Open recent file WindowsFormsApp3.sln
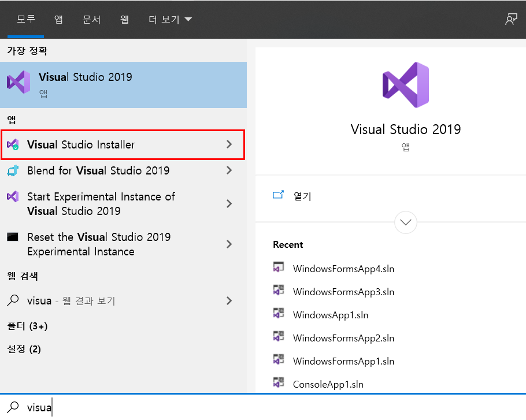526x420 pixels. [x=343, y=292]
